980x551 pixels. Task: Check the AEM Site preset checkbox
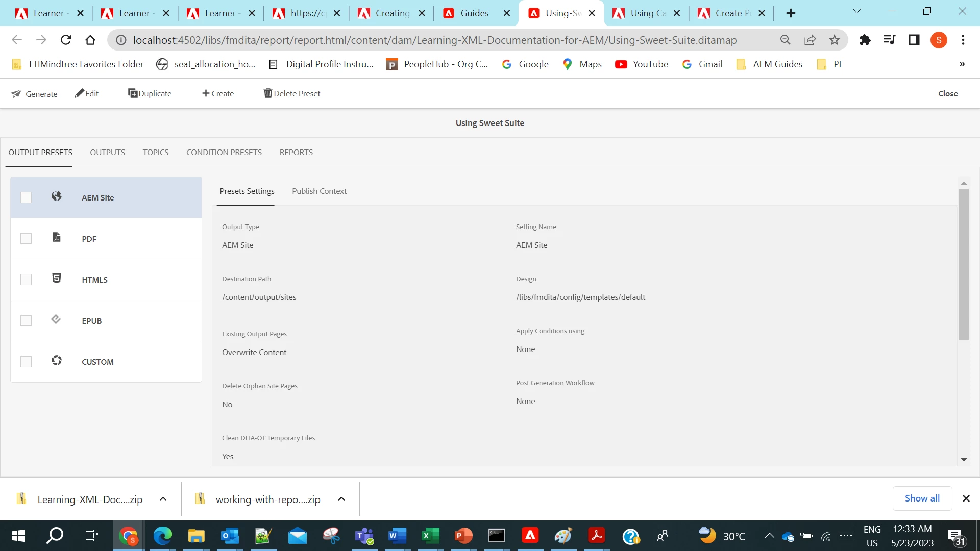coord(26,197)
